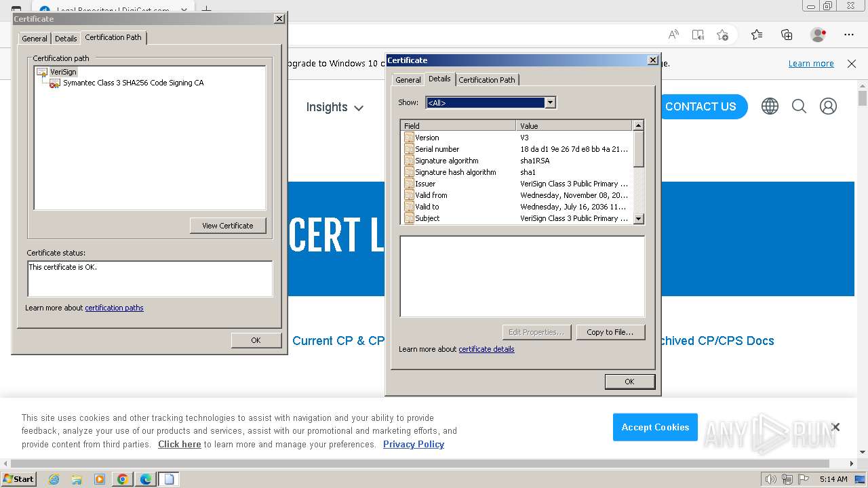The height and width of the screenshot is (488, 868).
Task: Switch to General tab in right Certificate dialog
Action: (x=408, y=80)
